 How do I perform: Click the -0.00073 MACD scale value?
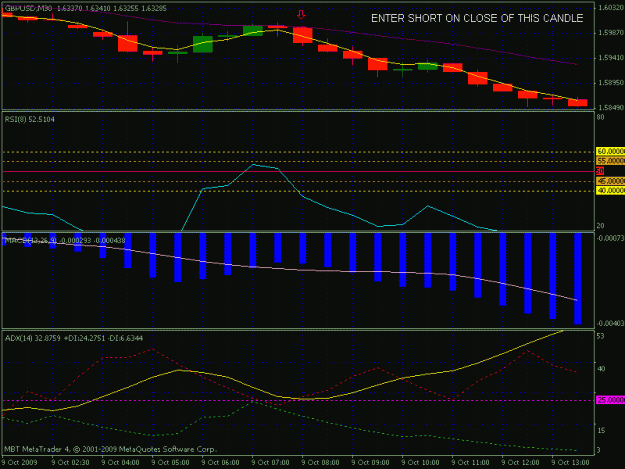coord(611,238)
